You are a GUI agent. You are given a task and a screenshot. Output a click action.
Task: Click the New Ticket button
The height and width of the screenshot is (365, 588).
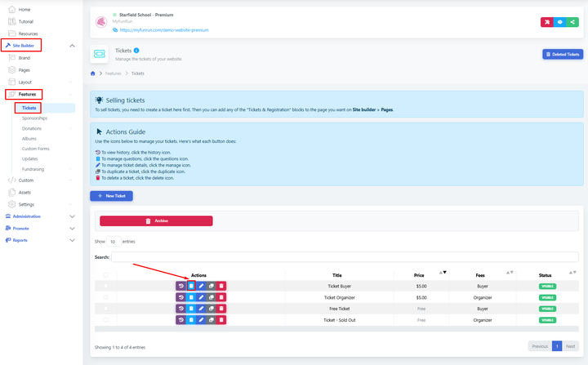pyautogui.click(x=111, y=196)
